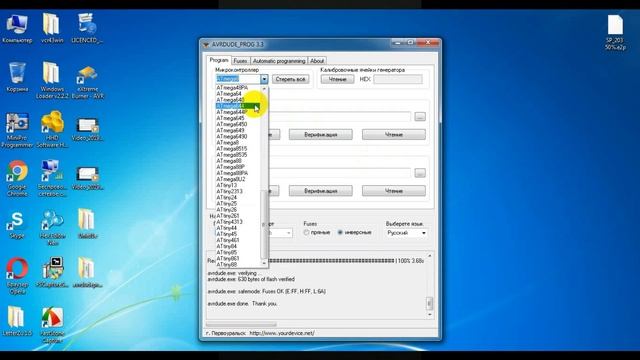Image resolution: width=640 pixels, height=360 pixels.
Task: Launch Skype from the desktop
Action: [x=17, y=225]
